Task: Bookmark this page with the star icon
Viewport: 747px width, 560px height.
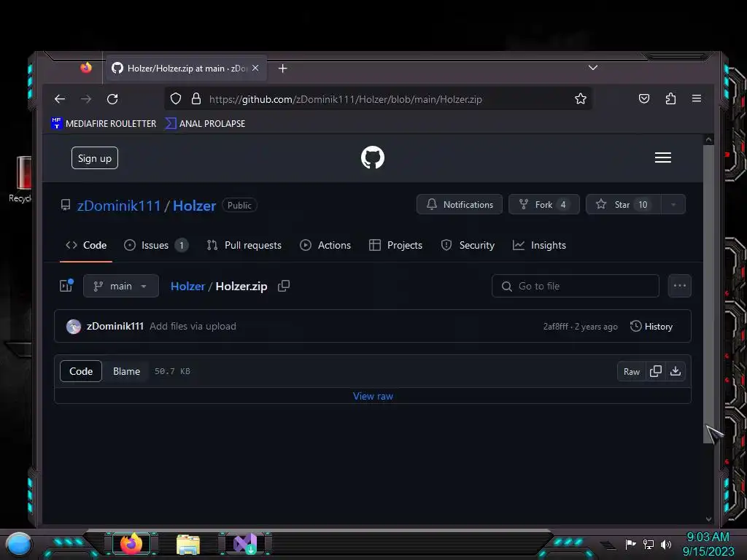Action: click(x=580, y=98)
